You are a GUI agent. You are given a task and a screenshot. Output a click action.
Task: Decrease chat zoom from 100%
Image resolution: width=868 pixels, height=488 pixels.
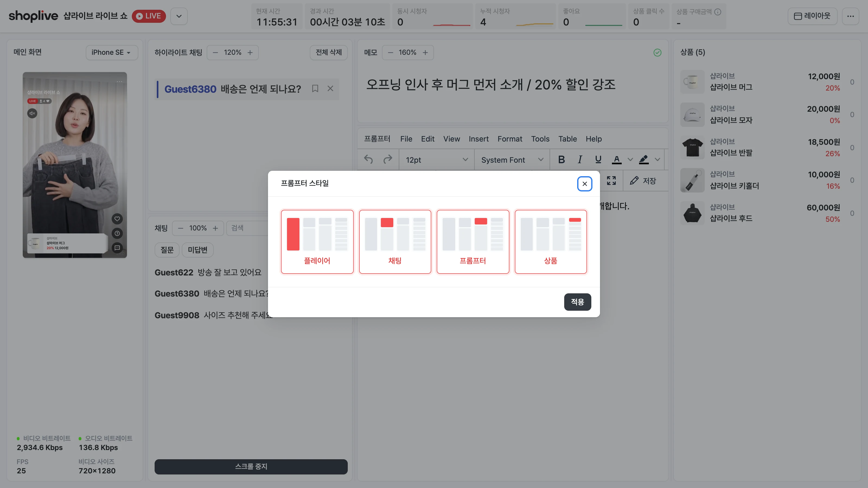[x=181, y=228]
